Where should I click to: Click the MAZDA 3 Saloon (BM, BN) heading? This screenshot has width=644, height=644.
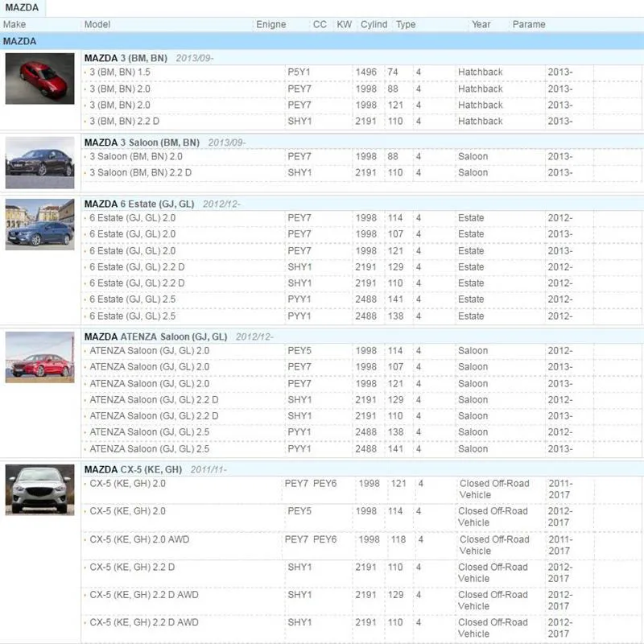(142, 143)
